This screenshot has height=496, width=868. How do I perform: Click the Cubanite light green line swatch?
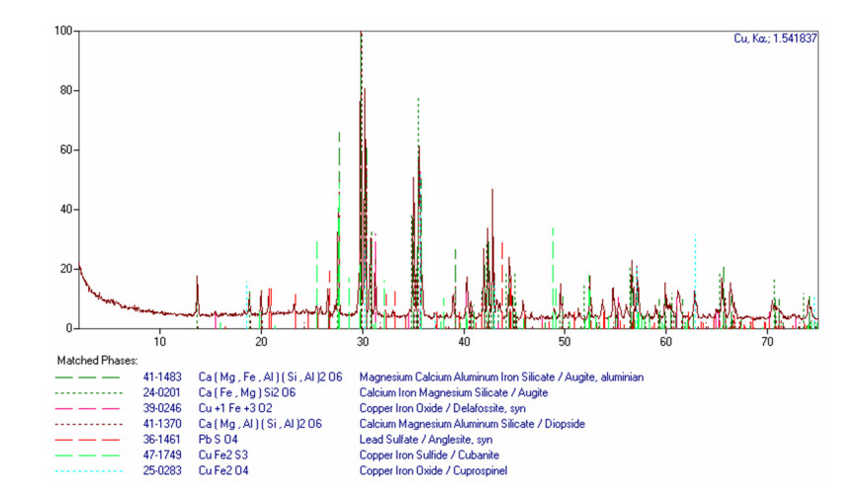click(x=90, y=455)
